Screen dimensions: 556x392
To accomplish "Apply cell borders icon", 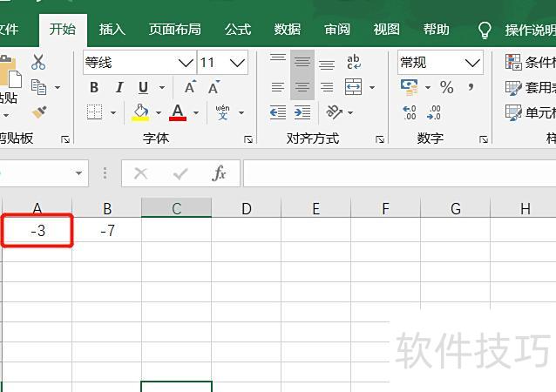I will (95, 112).
